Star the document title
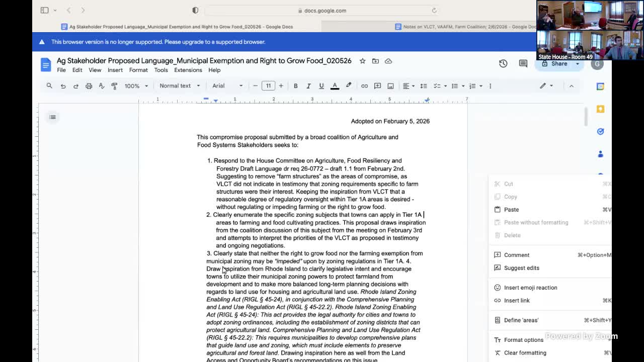 [362, 61]
